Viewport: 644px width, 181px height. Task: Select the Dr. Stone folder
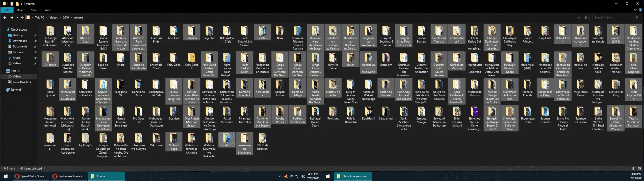click(50, 60)
